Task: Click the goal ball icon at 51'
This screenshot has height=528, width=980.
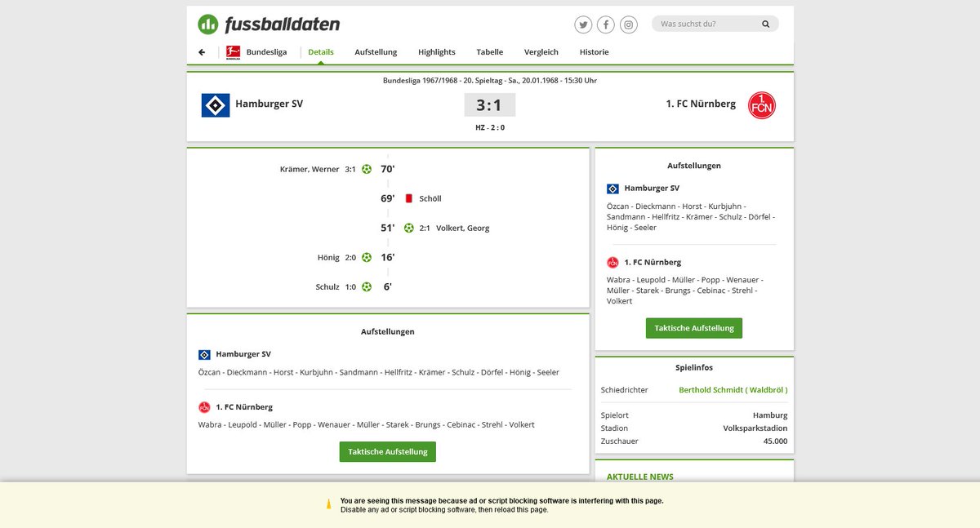Action: tap(408, 228)
